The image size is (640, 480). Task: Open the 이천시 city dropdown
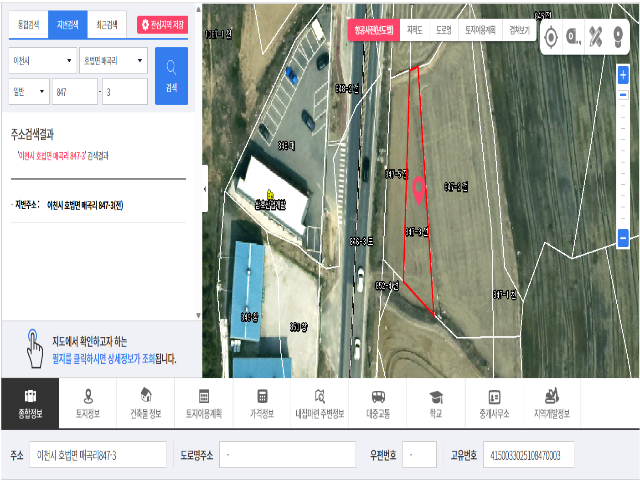click(x=40, y=62)
